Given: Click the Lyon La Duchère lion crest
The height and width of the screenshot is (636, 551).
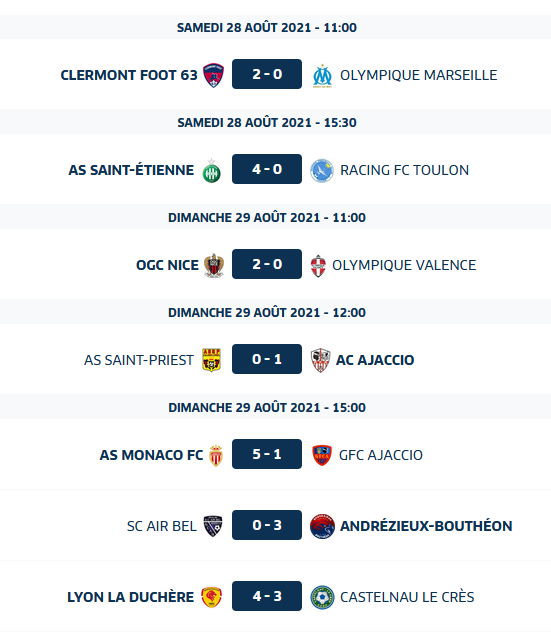Looking at the screenshot, I should (x=211, y=597).
